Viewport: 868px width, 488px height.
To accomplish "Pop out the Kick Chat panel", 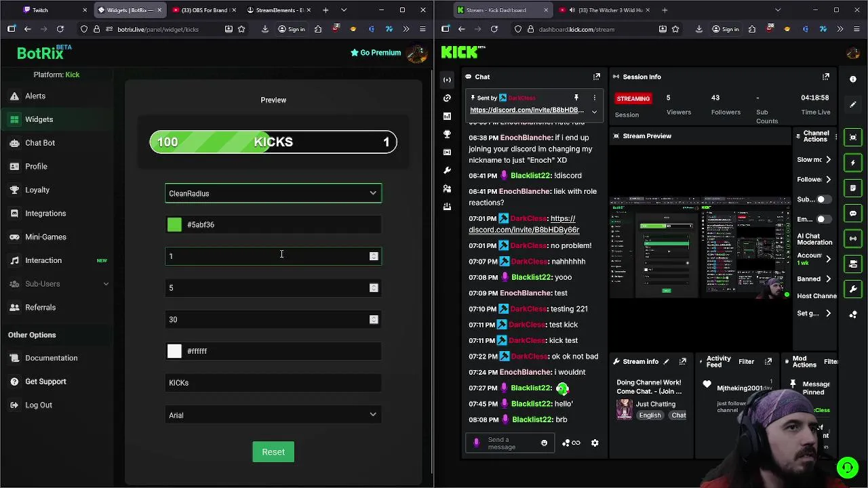I will click(597, 77).
